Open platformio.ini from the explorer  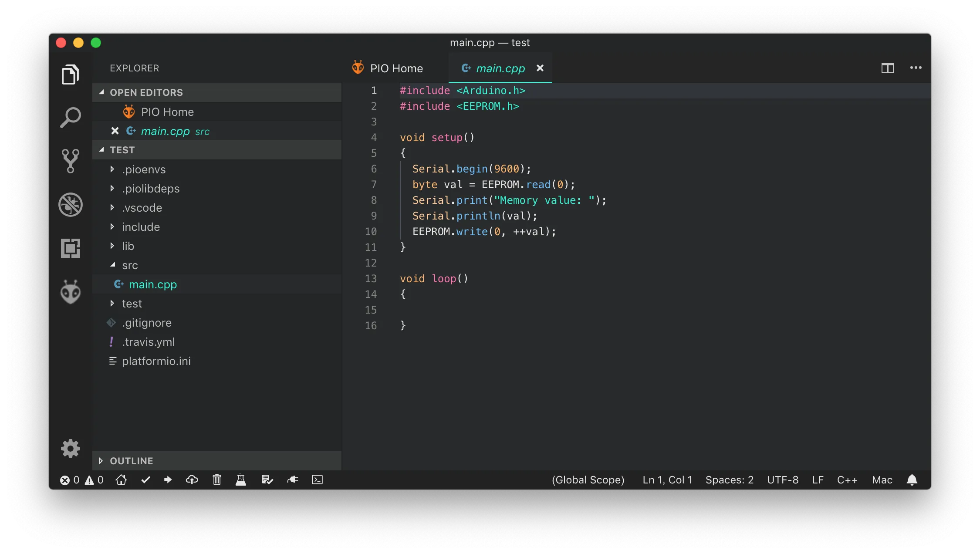coord(156,361)
